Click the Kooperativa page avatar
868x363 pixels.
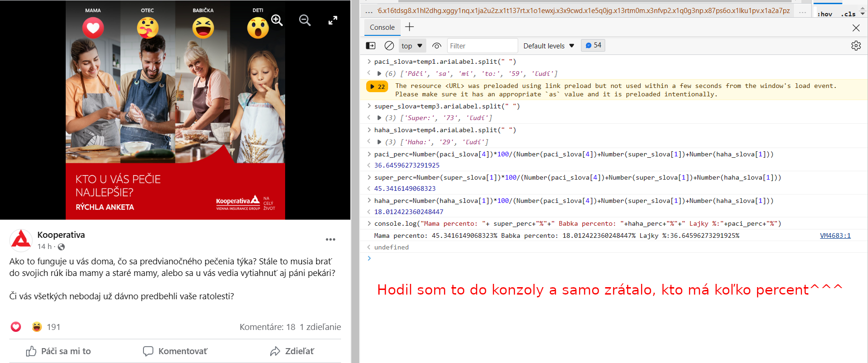[x=21, y=240]
